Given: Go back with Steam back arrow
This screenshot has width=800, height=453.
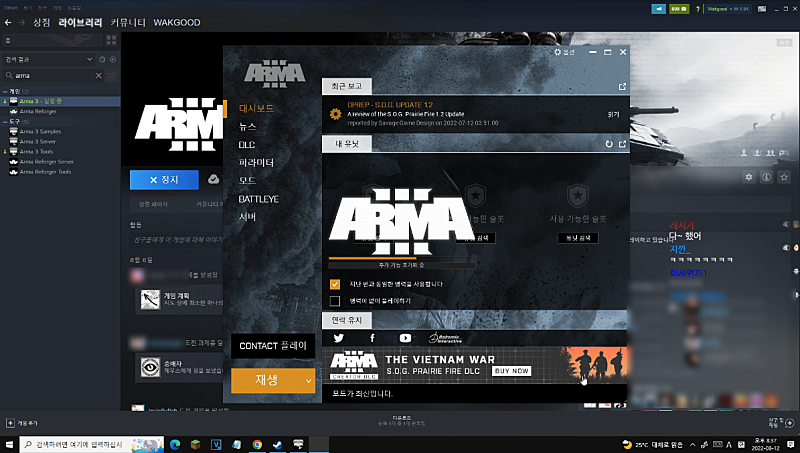Looking at the screenshot, I should (8, 22).
